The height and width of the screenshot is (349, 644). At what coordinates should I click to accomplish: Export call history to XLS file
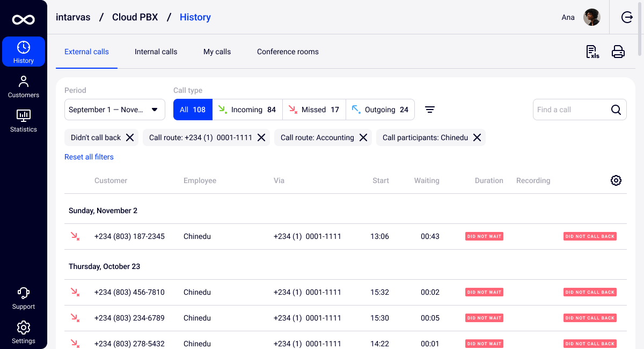(592, 52)
